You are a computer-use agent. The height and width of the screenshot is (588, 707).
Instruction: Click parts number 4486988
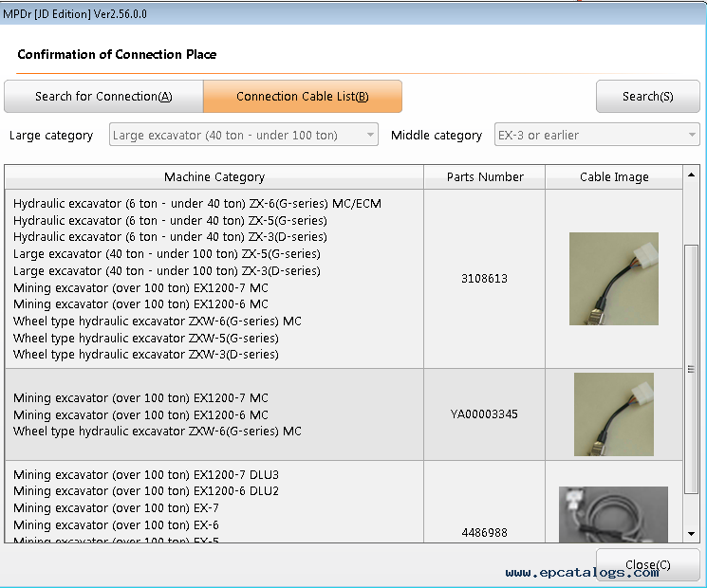484,533
